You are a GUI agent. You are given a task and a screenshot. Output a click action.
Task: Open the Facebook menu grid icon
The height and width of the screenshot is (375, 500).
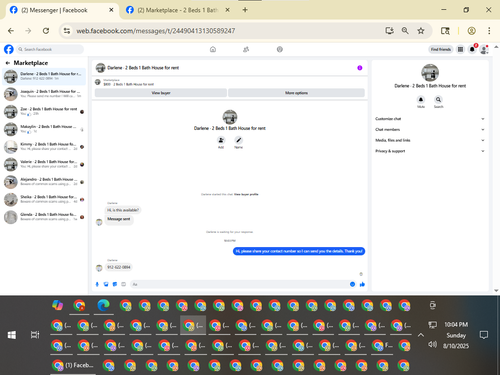[460, 49]
